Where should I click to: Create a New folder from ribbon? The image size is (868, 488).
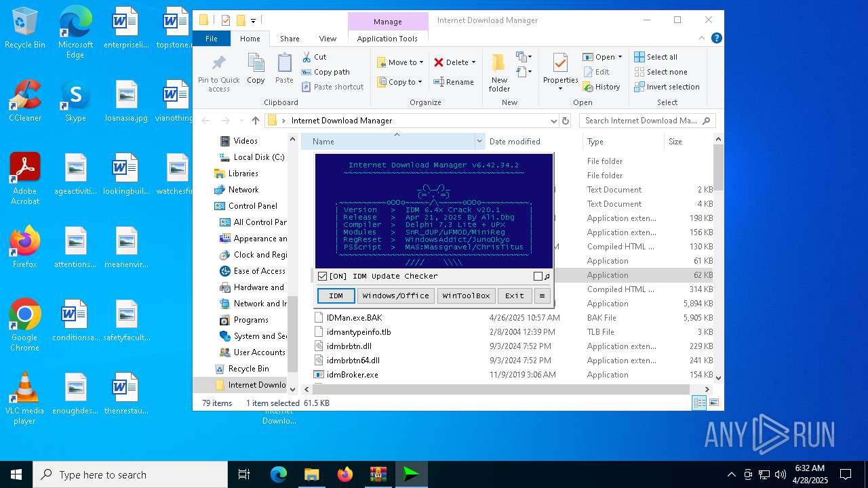tap(499, 73)
